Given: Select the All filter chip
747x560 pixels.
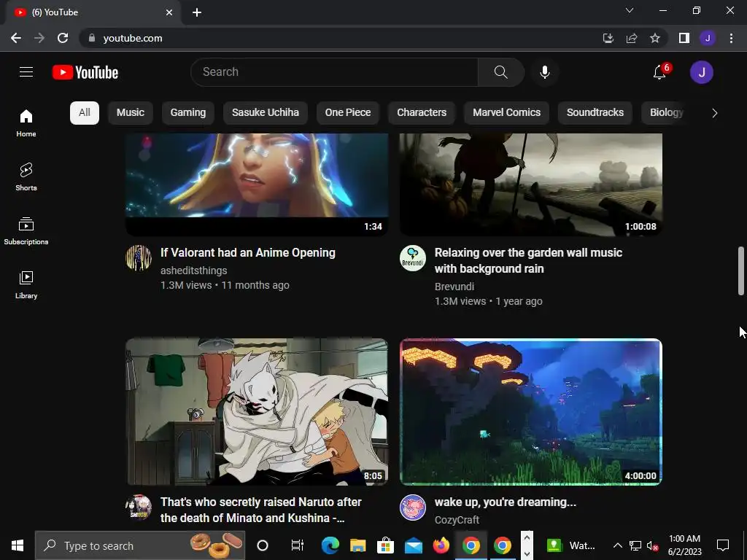Looking at the screenshot, I should pos(85,113).
